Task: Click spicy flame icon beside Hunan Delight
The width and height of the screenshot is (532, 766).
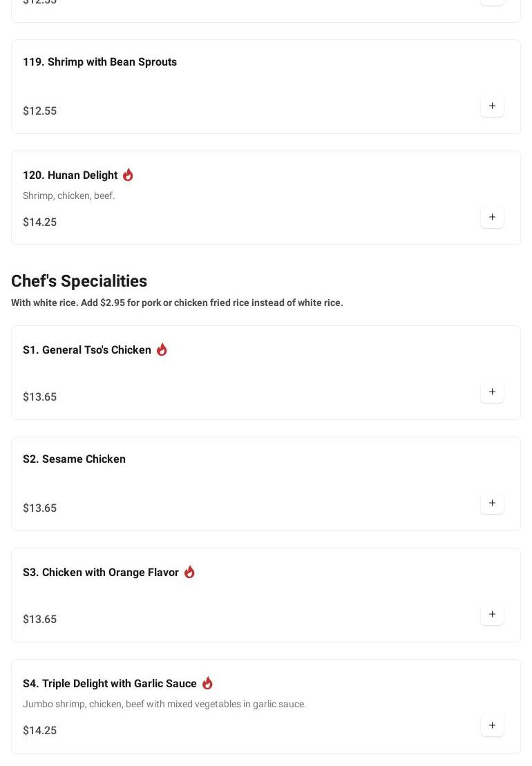Action: (x=128, y=175)
